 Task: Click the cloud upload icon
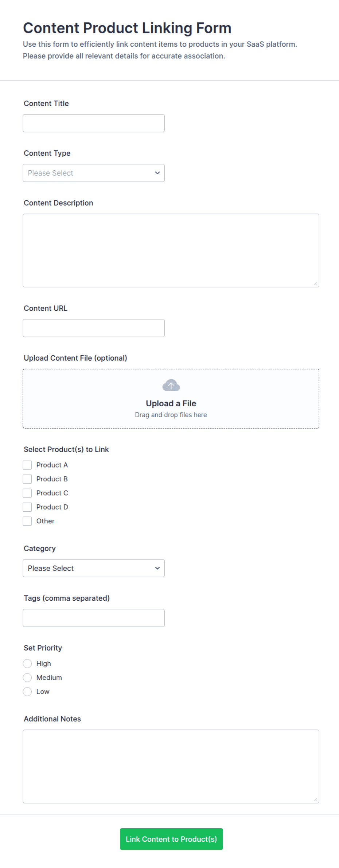tap(171, 385)
